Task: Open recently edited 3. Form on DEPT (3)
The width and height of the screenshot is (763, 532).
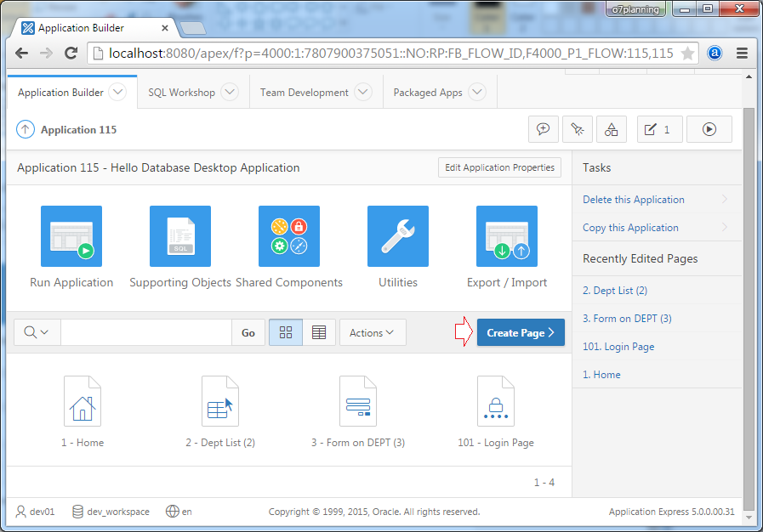Action: (x=627, y=319)
